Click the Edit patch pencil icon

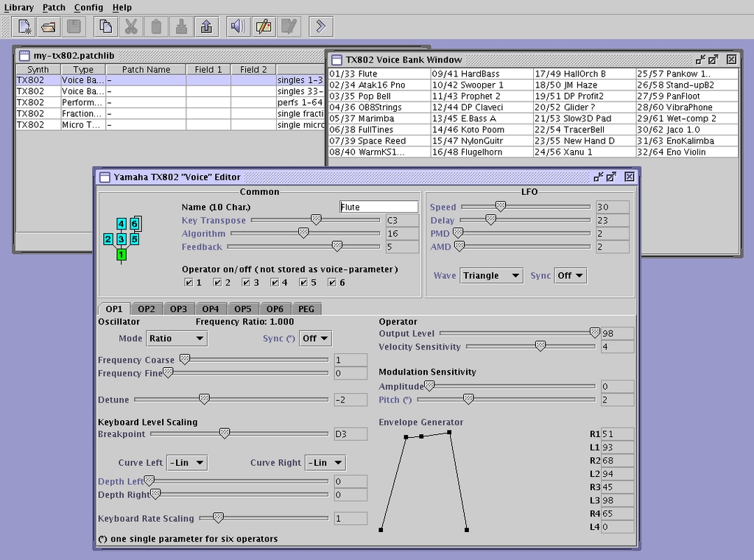pyautogui.click(x=263, y=26)
